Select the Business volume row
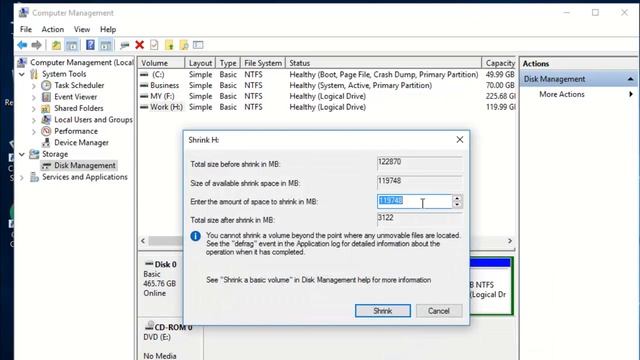 coord(327,85)
